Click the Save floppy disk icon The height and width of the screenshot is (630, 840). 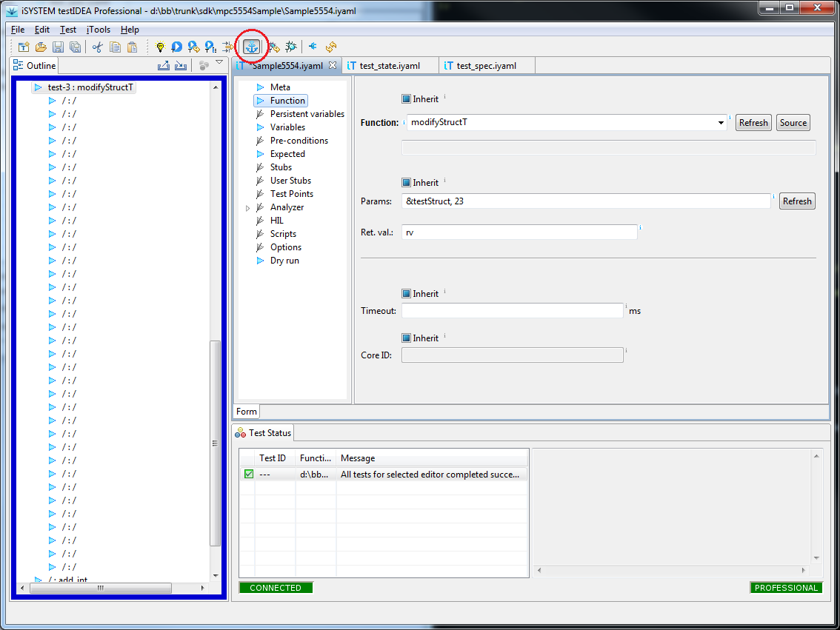tap(58, 47)
